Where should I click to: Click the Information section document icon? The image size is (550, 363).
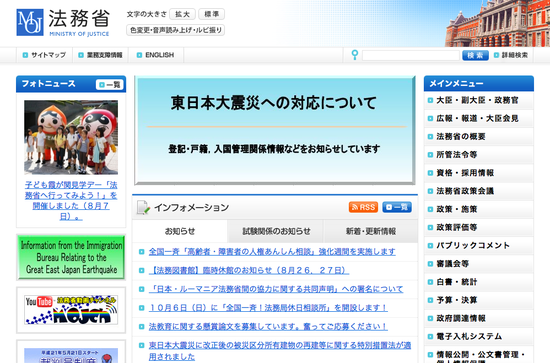pos(143,207)
